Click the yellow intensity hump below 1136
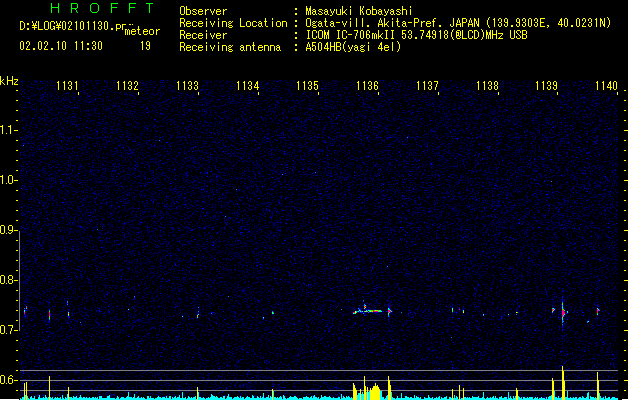Image resolution: width=629 pixels, height=400 pixels. pyautogui.click(x=375, y=391)
